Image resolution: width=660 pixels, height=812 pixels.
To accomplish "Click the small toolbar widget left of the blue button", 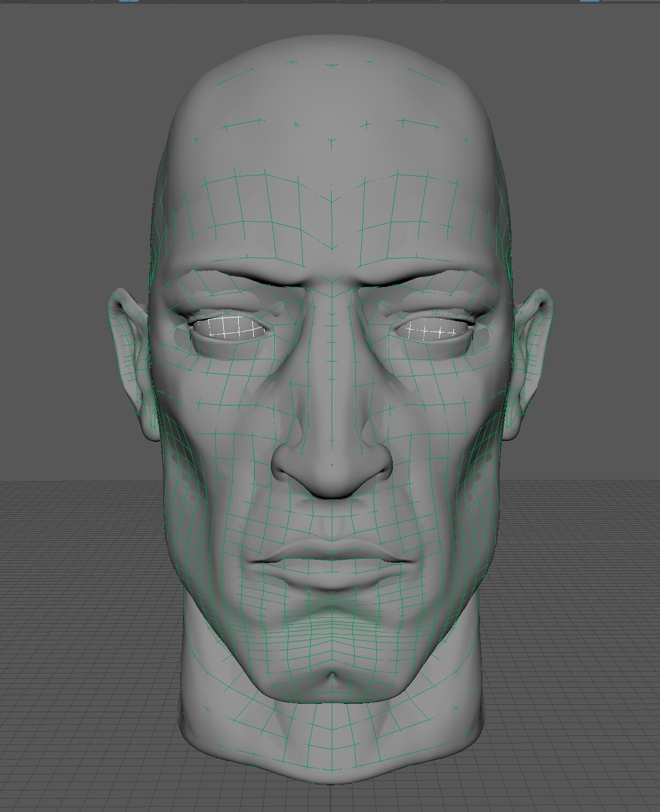I will click(16, 2).
